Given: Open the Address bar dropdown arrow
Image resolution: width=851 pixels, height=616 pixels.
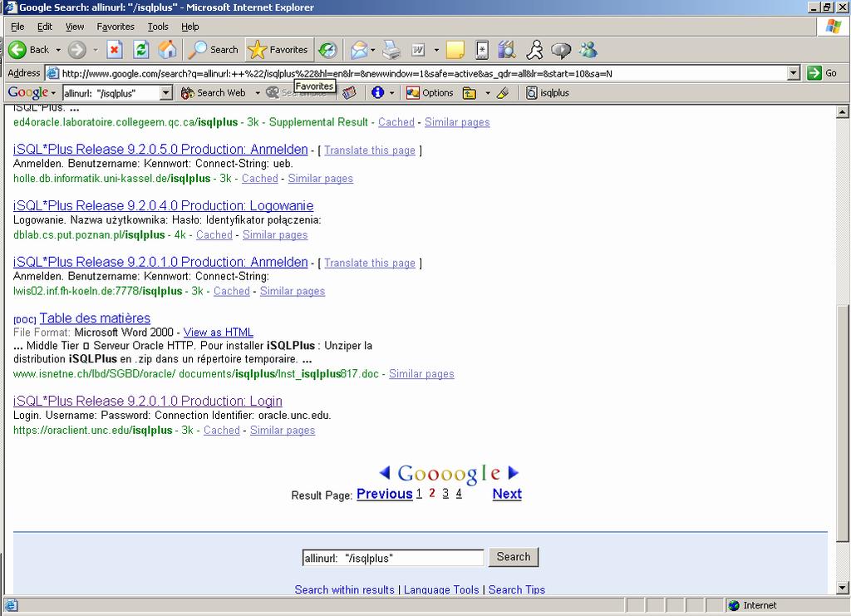Looking at the screenshot, I should pyautogui.click(x=794, y=72).
